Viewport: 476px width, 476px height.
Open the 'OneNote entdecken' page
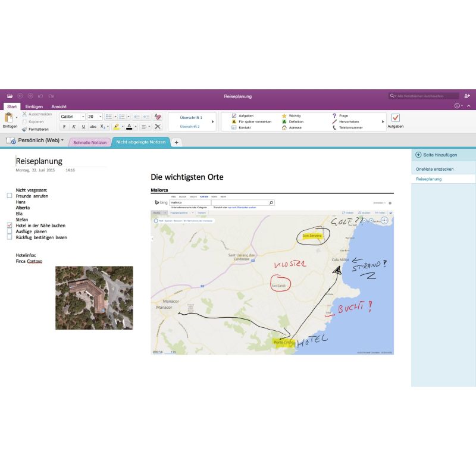tap(434, 170)
